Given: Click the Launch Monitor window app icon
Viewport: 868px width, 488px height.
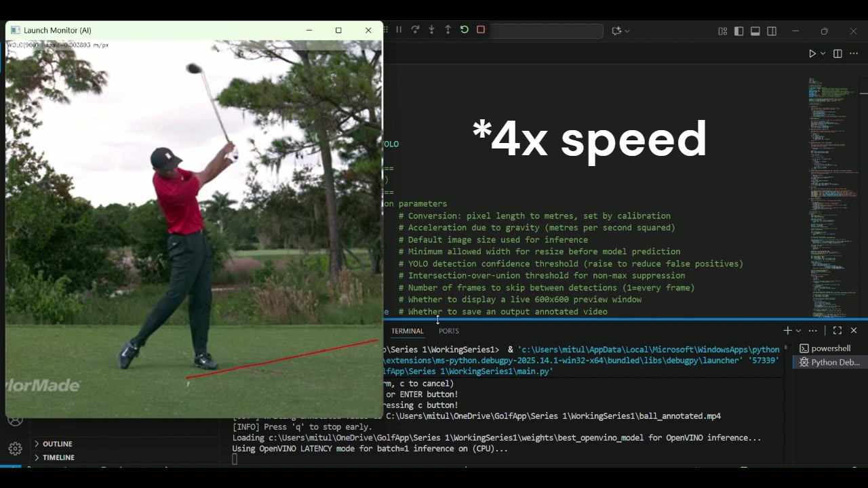Looking at the screenshot, I should point(15,30).
